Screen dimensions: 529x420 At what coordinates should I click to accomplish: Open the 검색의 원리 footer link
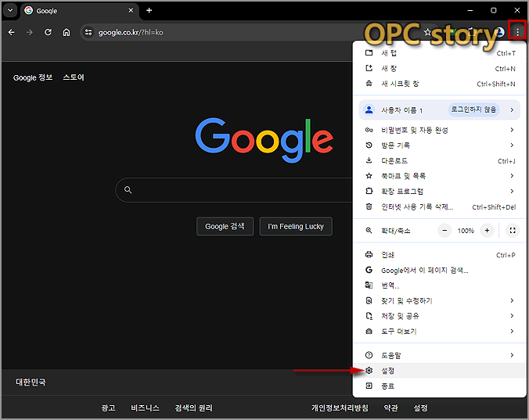tap(193, 407)
